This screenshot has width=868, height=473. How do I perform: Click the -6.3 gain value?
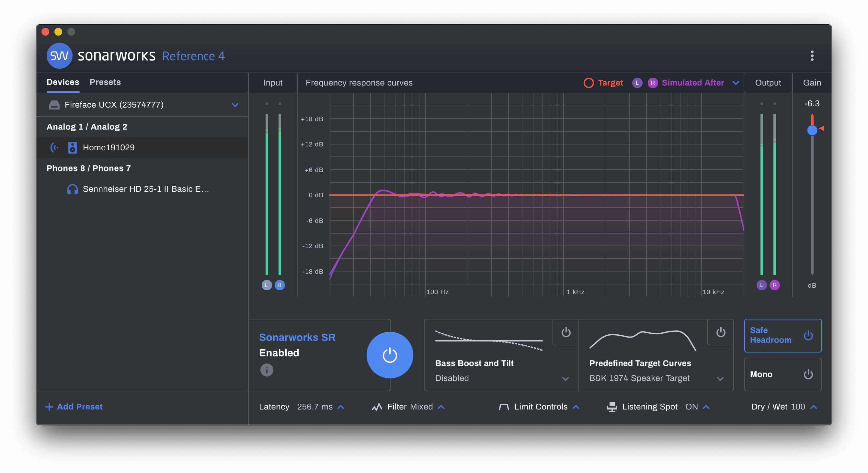pyautogui.click(x=812, y=103)
